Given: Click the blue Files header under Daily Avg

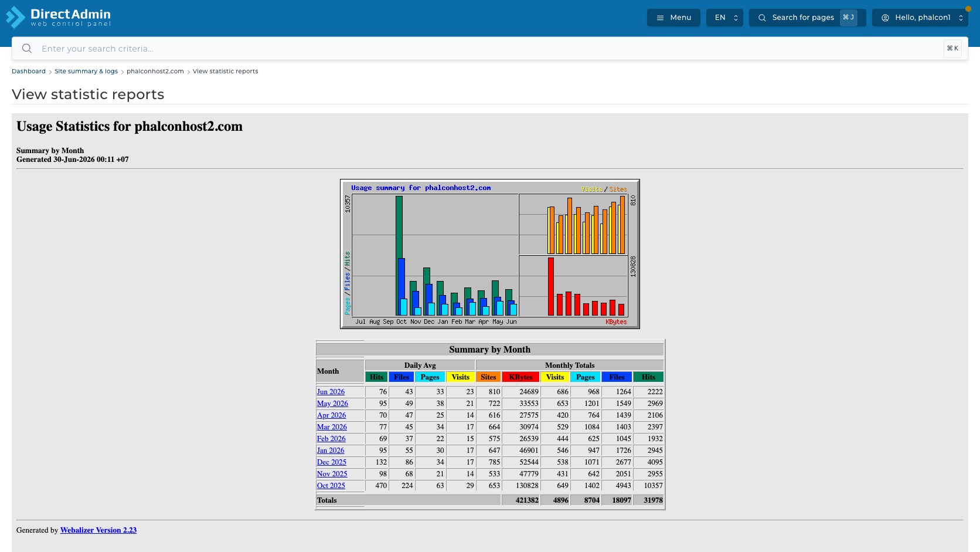Looking at the screenshot, I should point(401,377).
